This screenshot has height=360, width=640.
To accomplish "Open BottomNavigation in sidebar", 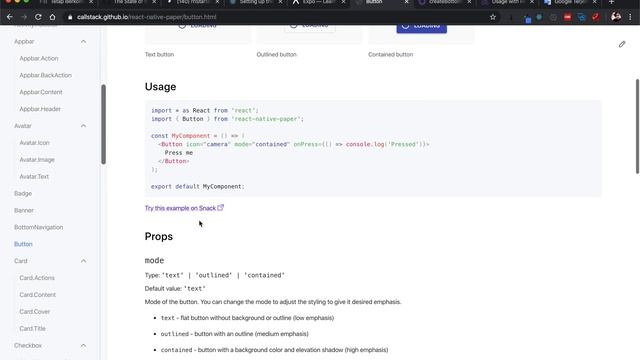I will (x=38, y=227).
